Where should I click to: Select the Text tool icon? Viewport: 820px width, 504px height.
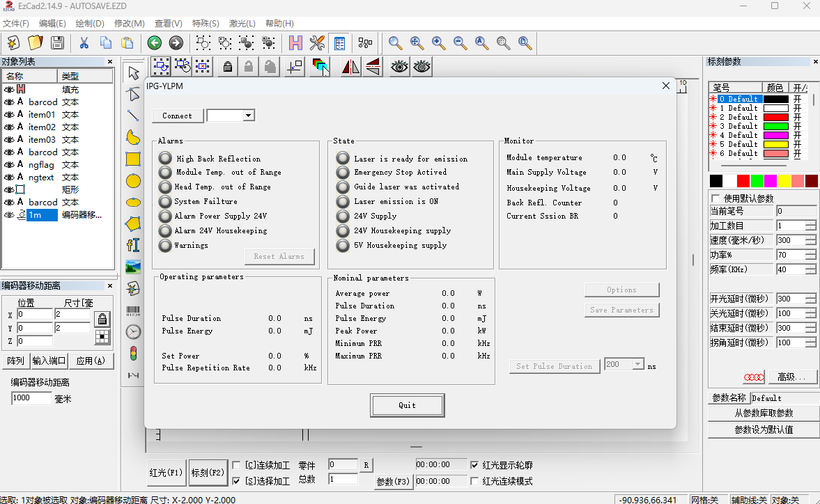tap(133, 245)
